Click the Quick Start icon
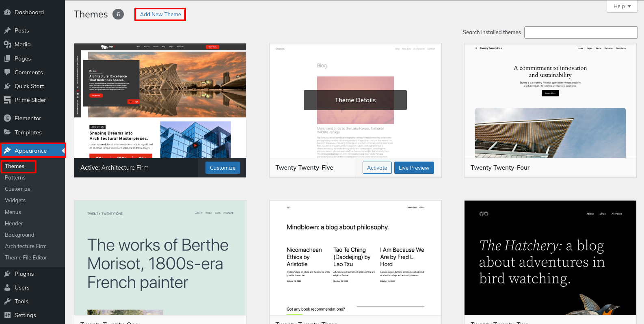Screen dimensions: 644x324 pos(7,86)
